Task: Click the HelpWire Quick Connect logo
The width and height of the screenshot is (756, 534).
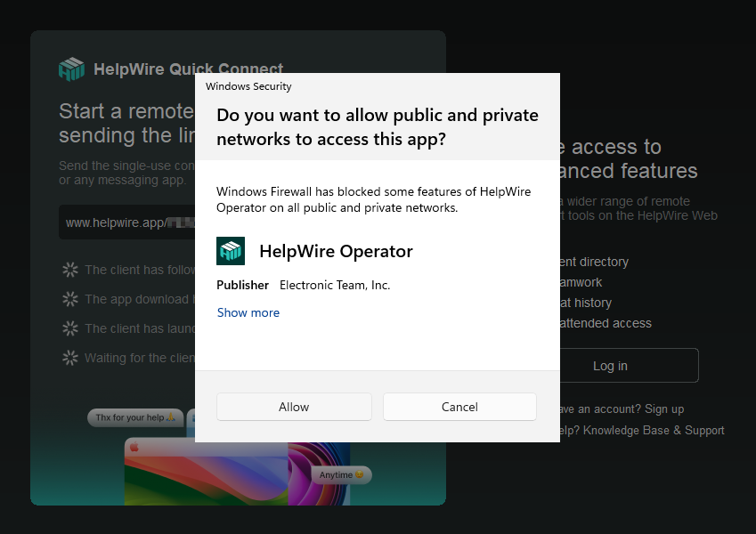Action: click(71, 69)
